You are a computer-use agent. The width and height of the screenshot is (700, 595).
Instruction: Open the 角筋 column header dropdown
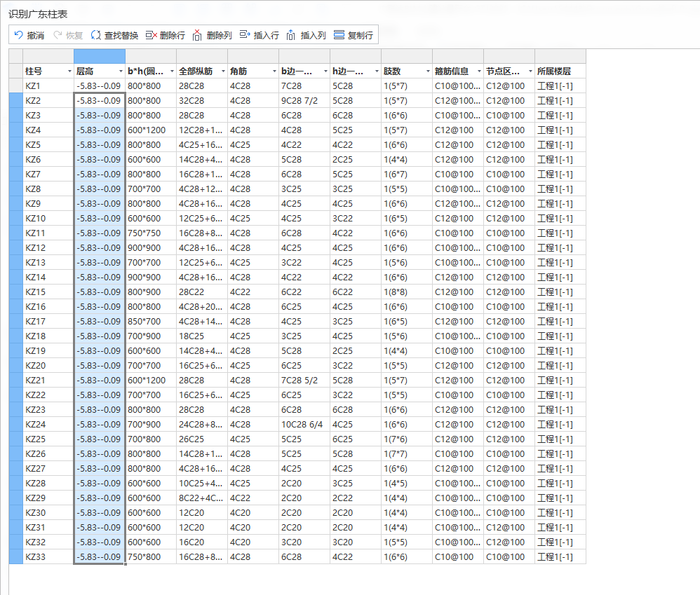pyautogui.click(x=274, y=71)
